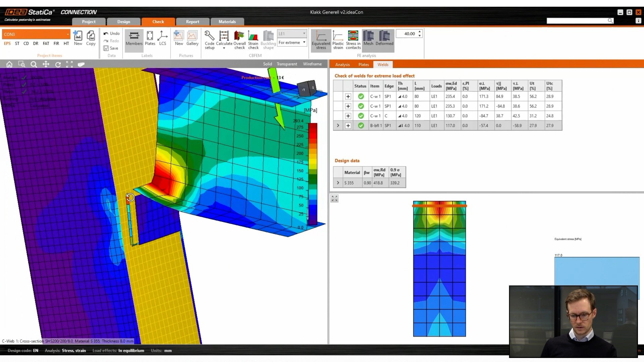Select the Members labels tool

coord(134,40)
